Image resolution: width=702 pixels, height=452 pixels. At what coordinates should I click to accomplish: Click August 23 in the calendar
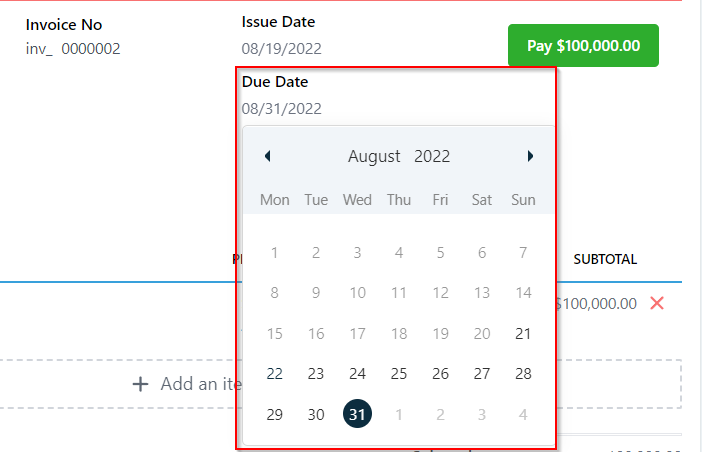point(316,374)
